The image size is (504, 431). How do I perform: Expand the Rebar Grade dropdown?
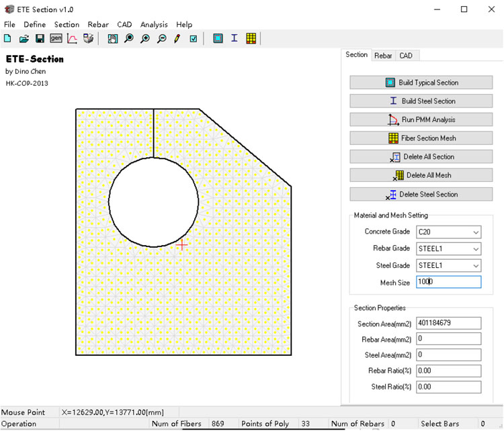(476, 249)
